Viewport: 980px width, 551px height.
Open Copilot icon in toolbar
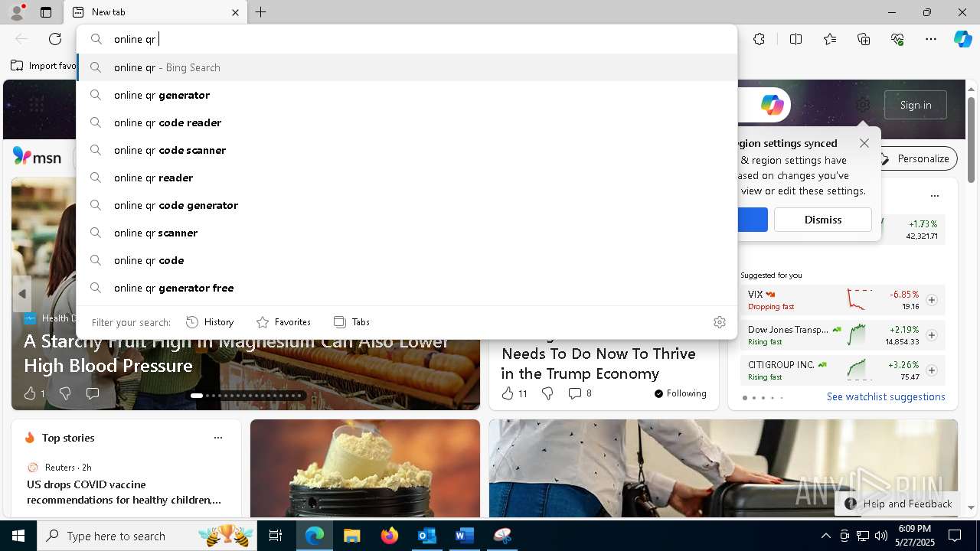[x=962, y=39]
